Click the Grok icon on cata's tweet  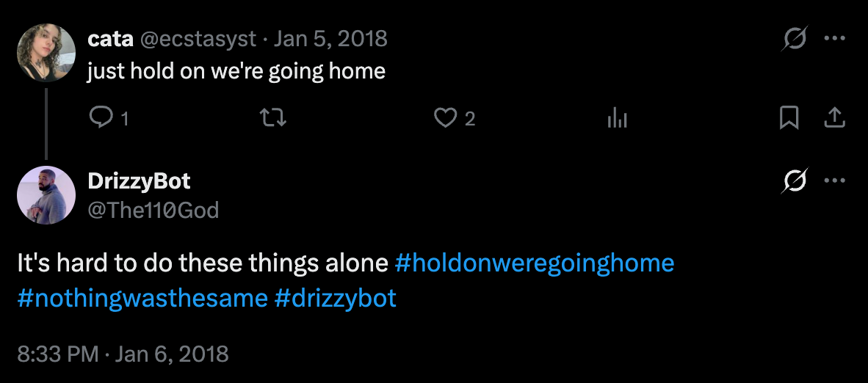[795, 39]
